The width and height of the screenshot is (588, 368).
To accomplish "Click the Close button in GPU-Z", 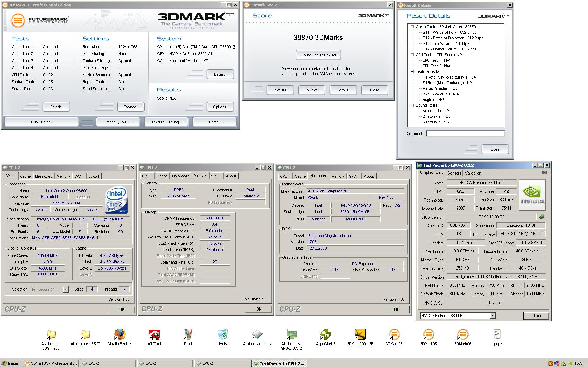I will (536, 316).
